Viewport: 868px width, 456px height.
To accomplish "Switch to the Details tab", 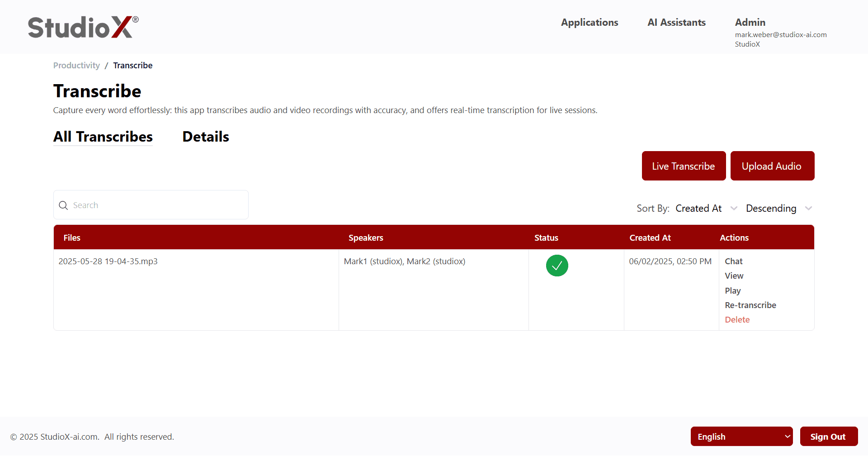I will [205, 137].
